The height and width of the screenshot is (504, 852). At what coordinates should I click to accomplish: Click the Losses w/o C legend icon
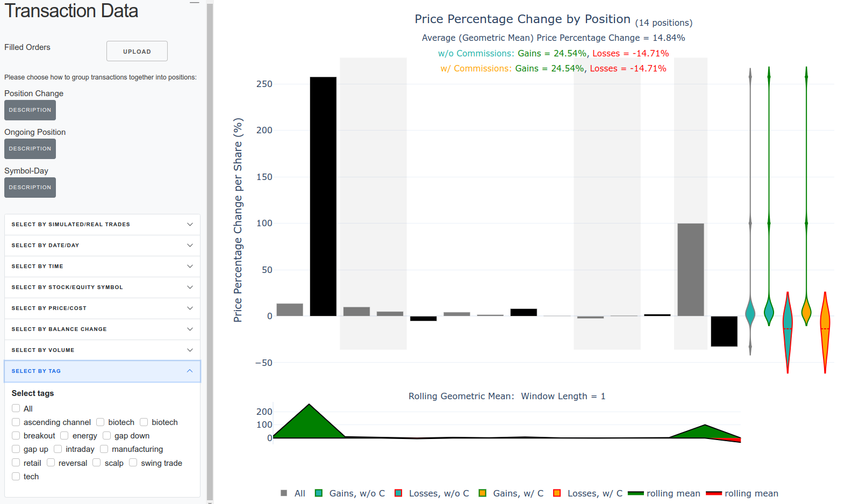(398, 493)
